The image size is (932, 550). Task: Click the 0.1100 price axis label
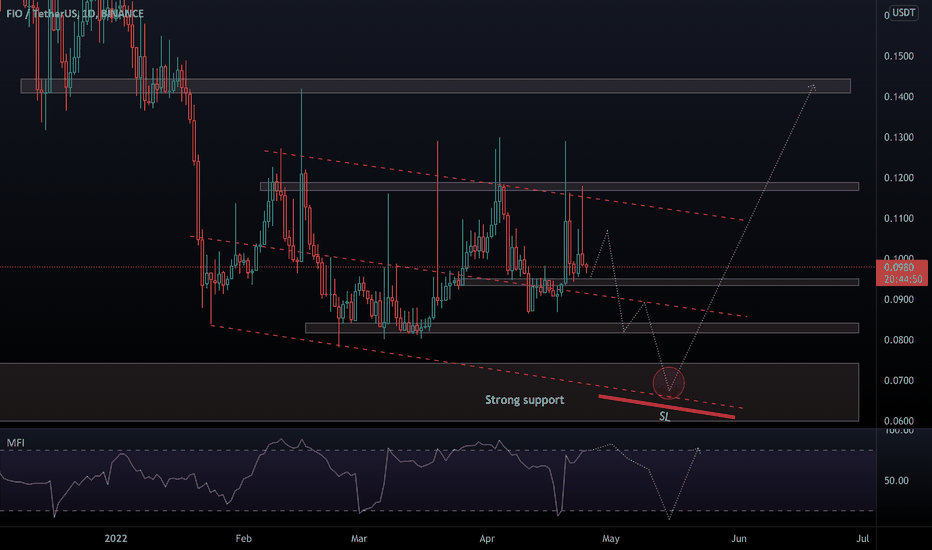(x=899, y=218)
